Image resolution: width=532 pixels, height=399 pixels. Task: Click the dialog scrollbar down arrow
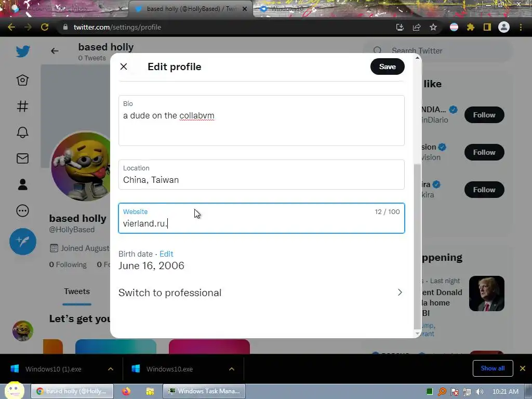tap(417, 334)
